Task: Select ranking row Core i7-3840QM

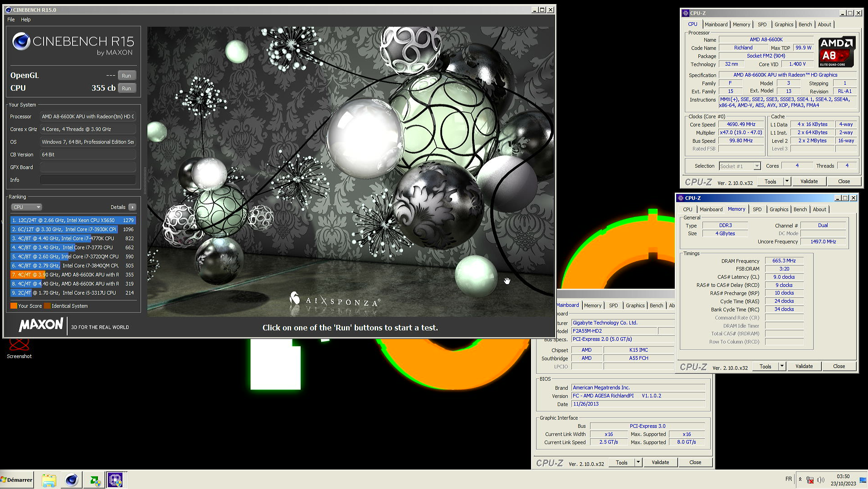Action: [73, 266]
